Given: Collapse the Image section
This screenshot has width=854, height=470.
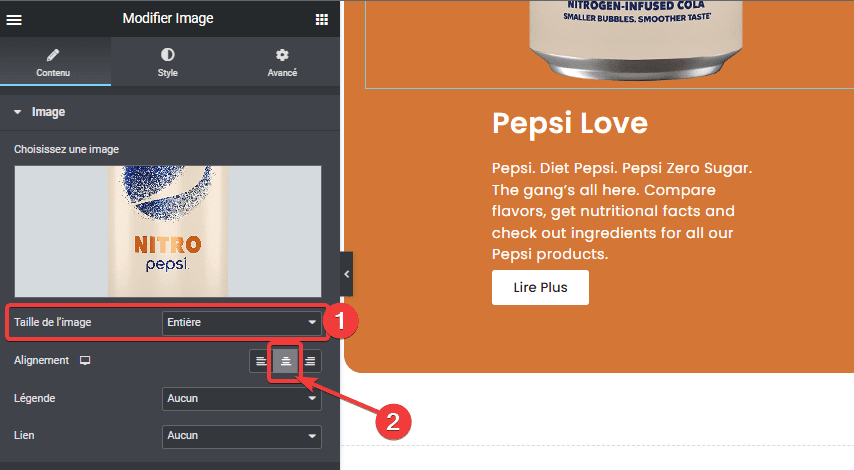Looking at the screenshot, I should (x=17, y=112).
